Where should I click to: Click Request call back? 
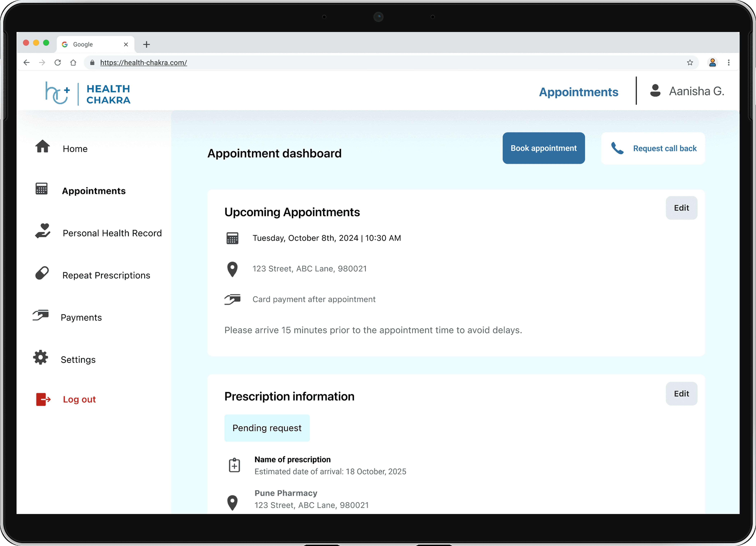point(653,148)
